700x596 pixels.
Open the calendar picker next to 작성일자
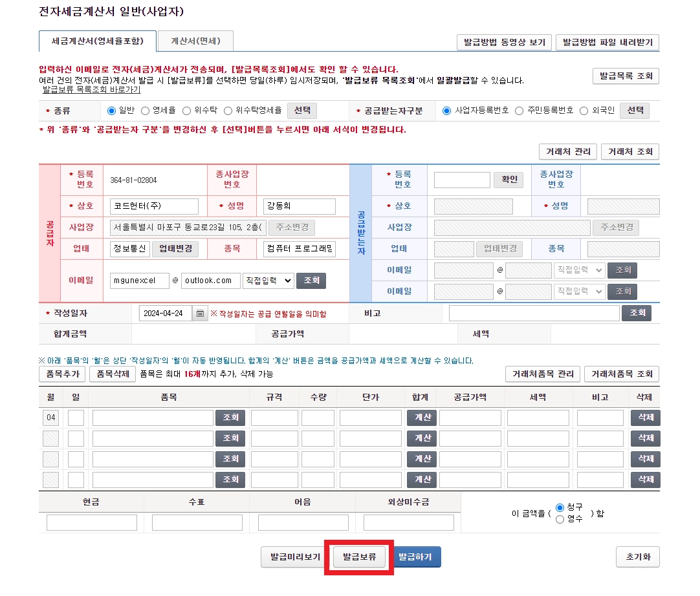201,314
